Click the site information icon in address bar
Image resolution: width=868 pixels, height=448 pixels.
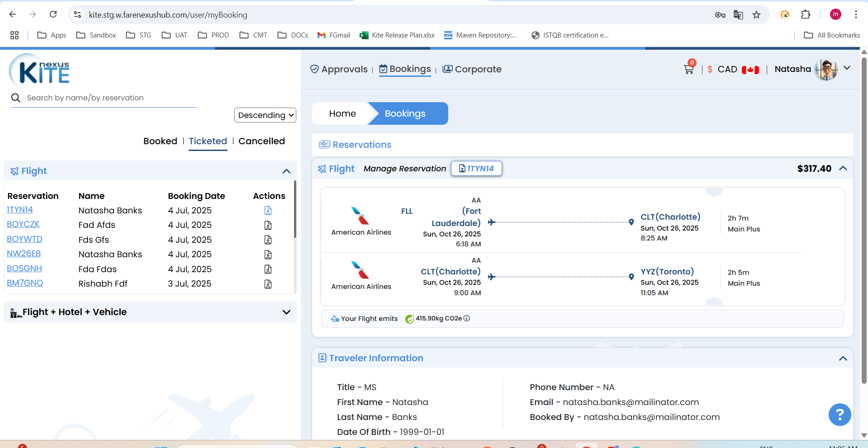click(78, 14)
